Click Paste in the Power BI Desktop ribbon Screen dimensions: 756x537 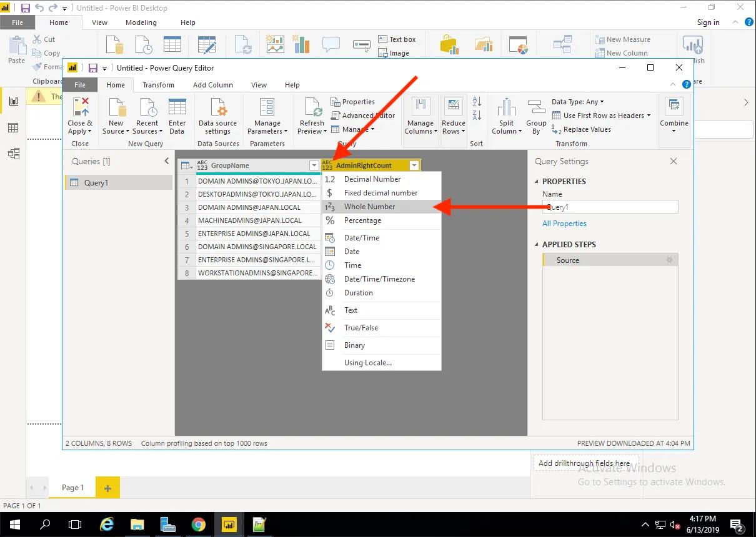click(x=17, y=50)
